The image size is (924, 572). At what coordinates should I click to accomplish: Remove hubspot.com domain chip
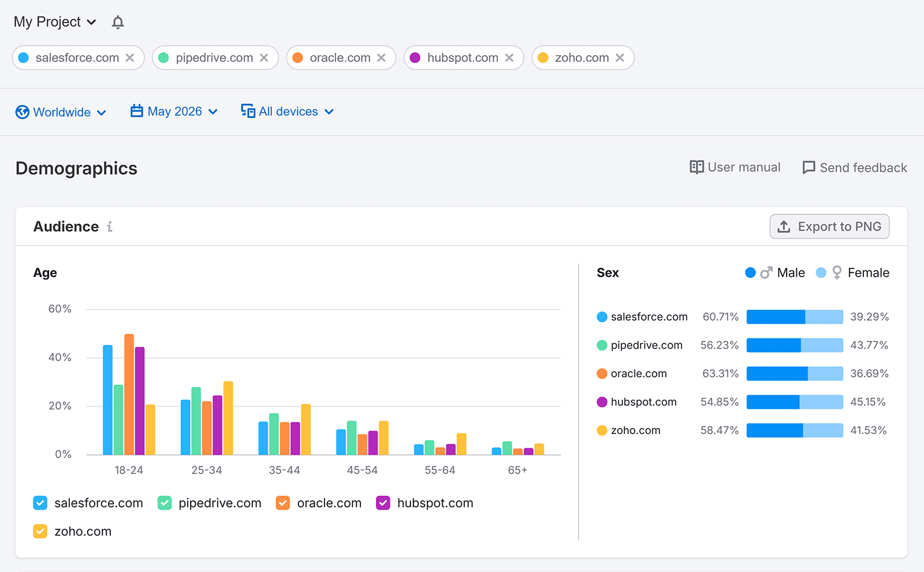click(509, 58)
